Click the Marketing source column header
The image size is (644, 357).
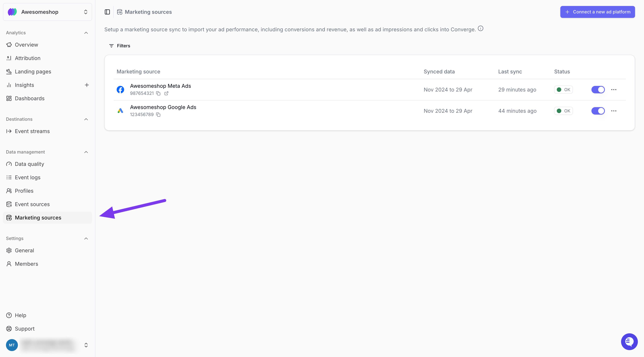[138, 72]
